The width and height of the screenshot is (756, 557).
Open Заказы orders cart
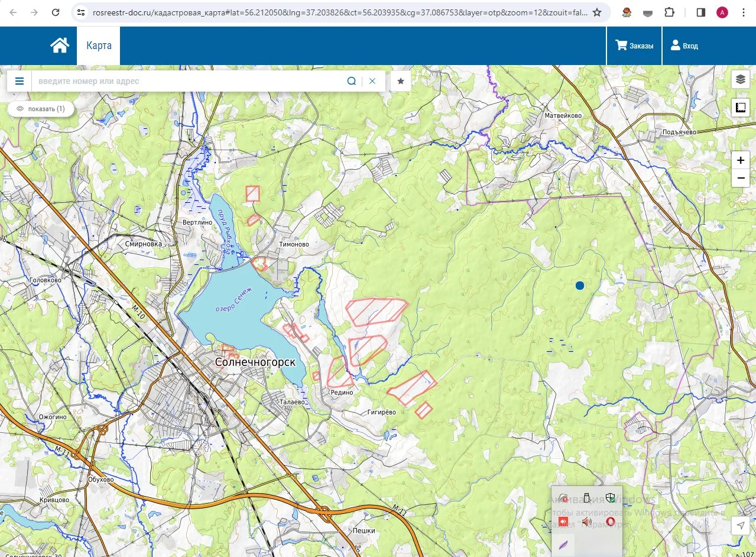[634, 46]
